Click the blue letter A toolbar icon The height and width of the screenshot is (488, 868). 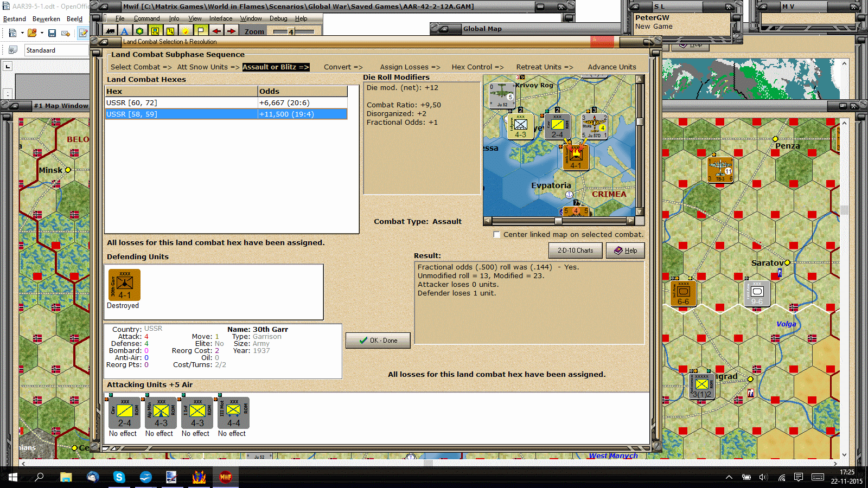(125, 31)
